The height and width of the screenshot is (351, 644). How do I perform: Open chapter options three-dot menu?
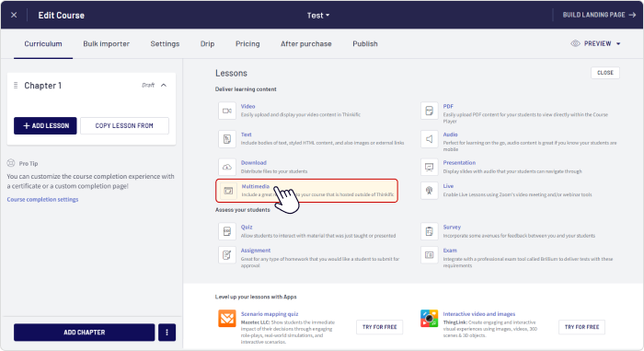[x=167, y=333]
